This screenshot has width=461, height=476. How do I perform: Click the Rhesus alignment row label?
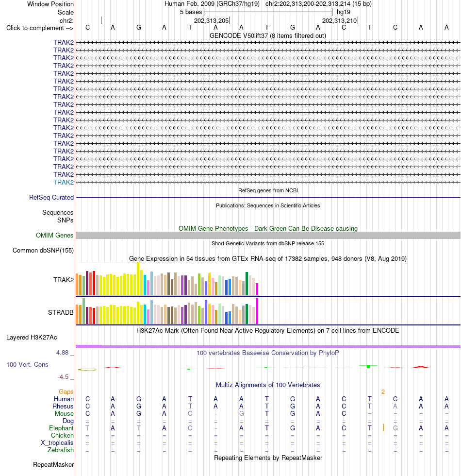click(x=63, y=406)
